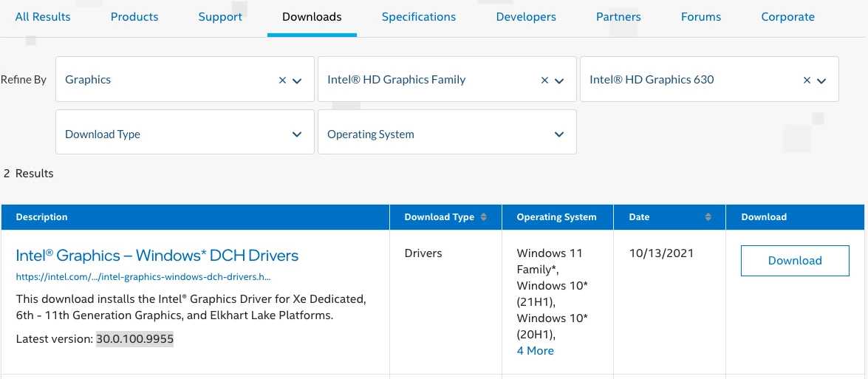Screen dimensions: 868x379
Task: Select the Downloads tab
Action: pyautogui.click(x=312, y=16)
